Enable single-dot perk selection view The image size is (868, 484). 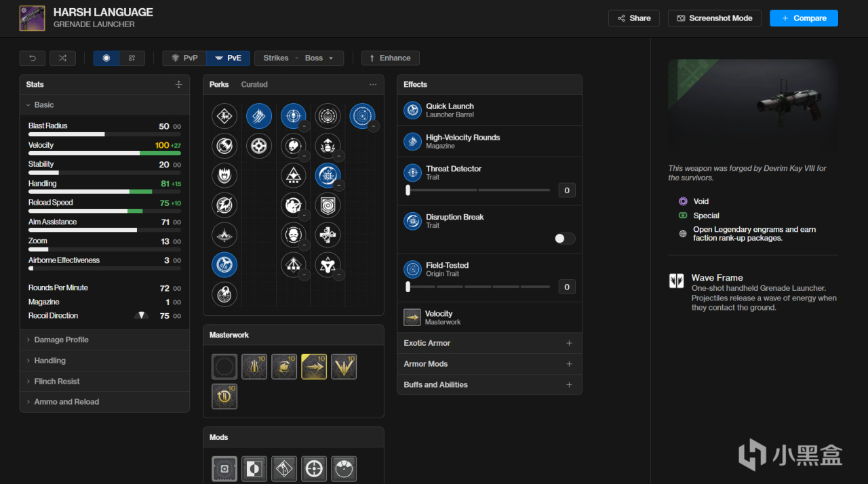click(106, 58)
